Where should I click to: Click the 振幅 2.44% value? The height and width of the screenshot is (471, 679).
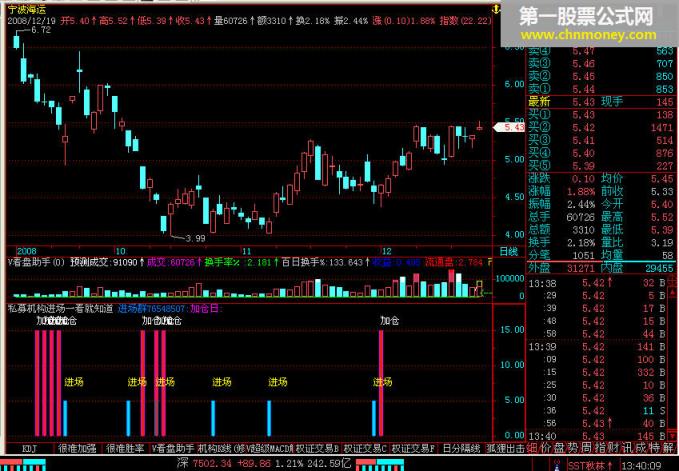coord(580,204)
